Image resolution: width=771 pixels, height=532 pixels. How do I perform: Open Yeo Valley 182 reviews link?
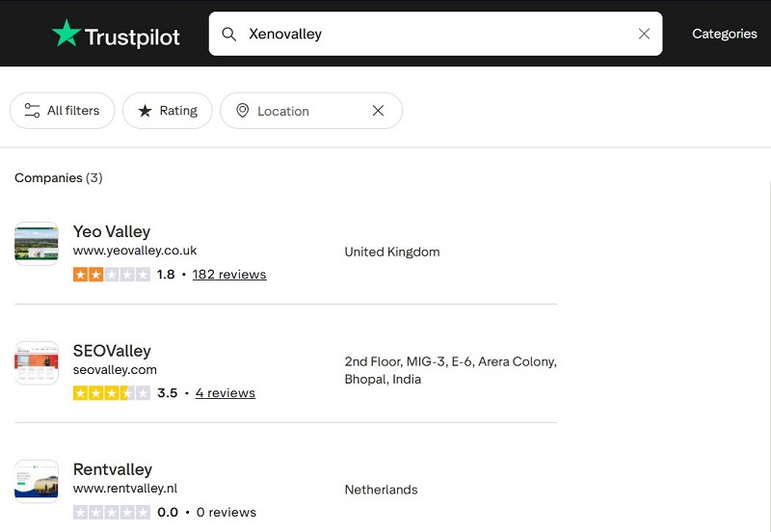pyautogui.click(x=229, y=275)
